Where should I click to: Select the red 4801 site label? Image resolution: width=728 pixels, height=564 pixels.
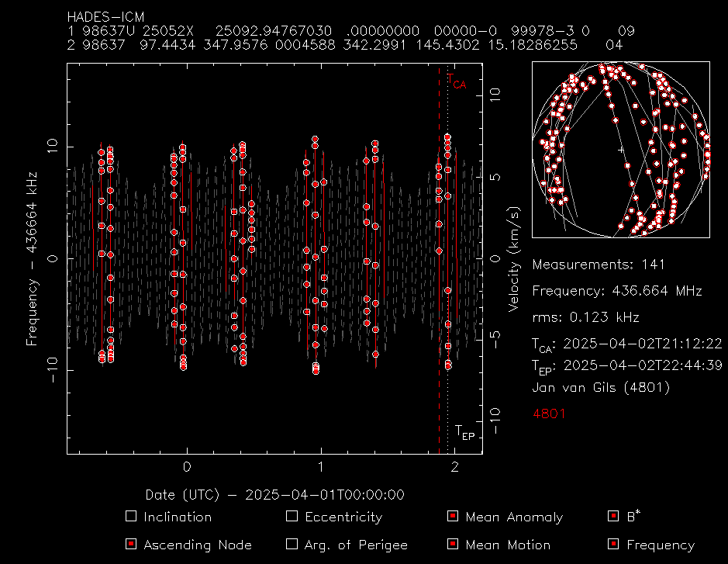(x=549, y=414)
